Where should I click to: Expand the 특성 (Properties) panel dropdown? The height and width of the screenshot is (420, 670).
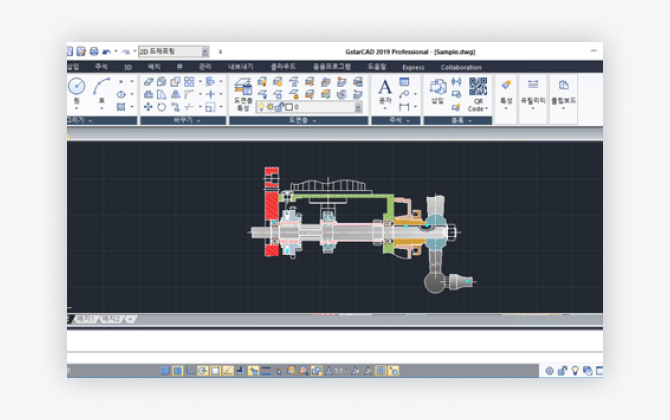[x=506, y=108]
